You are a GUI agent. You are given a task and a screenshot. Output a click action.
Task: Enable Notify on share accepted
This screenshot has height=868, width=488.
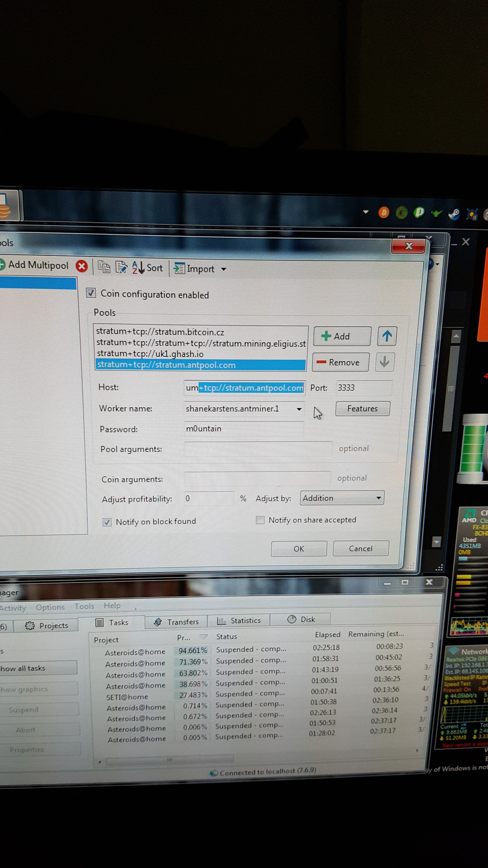[x=260, y=520]
